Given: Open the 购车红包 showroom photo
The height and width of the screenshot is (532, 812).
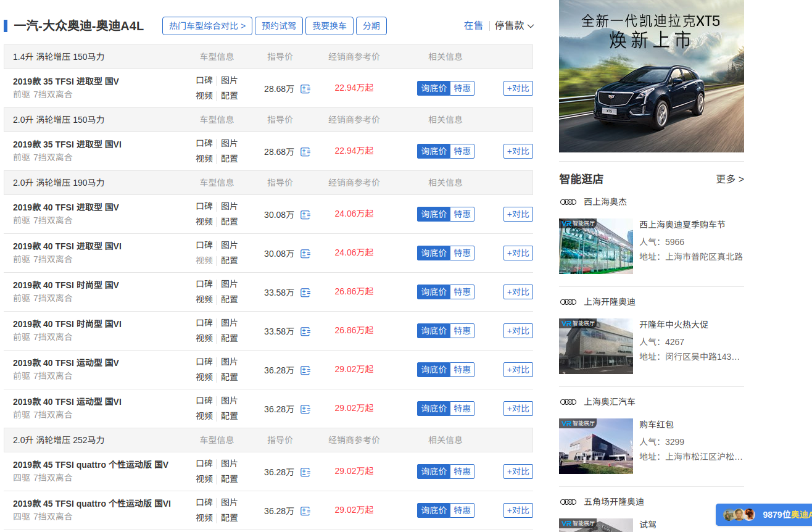Looking at the screenshot, I should tap(596, 446).
